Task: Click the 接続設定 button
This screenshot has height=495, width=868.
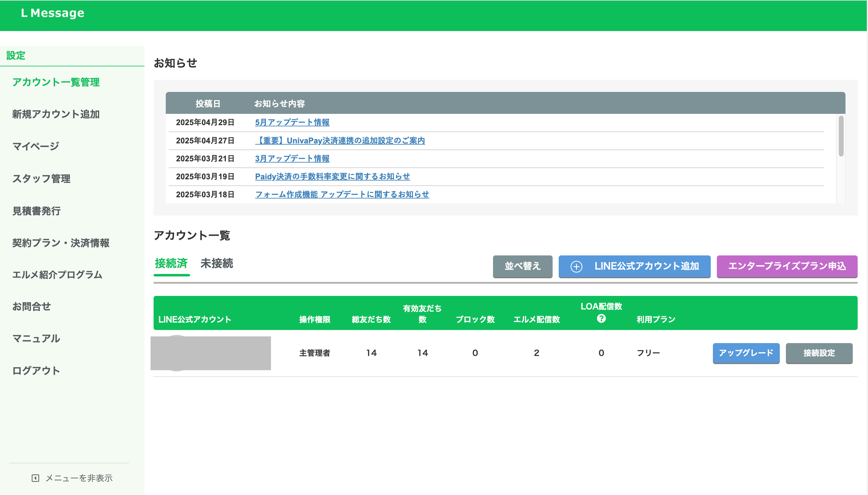Action: pos(819,353)
